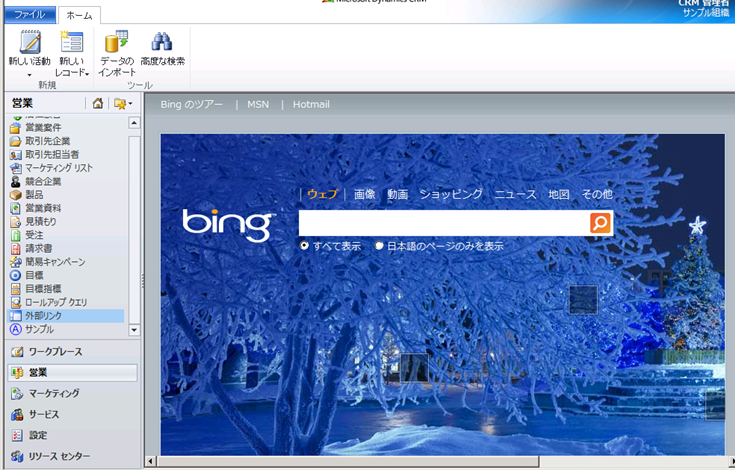Click the image hotspot square beside Christmas tree
This screenshot has height=470, width=735.
click(x=584, y=300)
